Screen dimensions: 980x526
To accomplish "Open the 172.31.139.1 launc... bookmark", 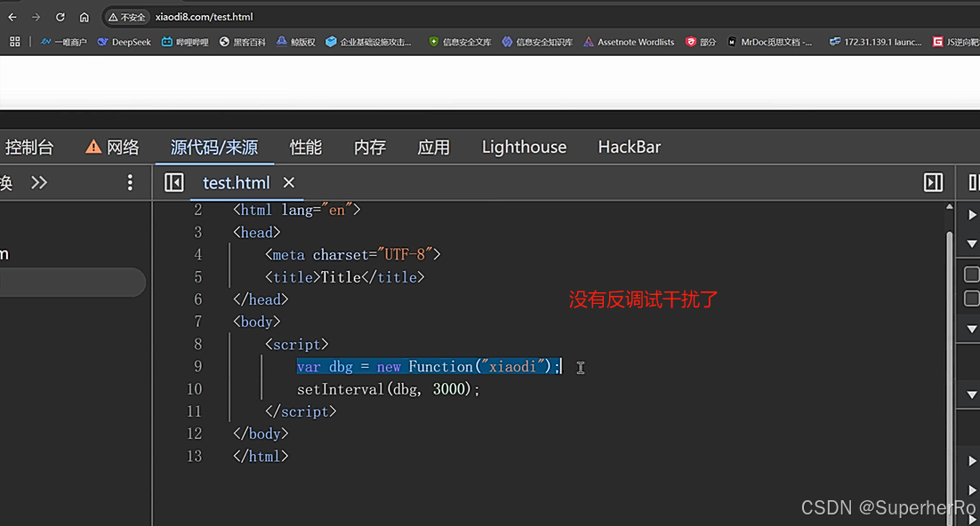I will (x=875, y=42).
